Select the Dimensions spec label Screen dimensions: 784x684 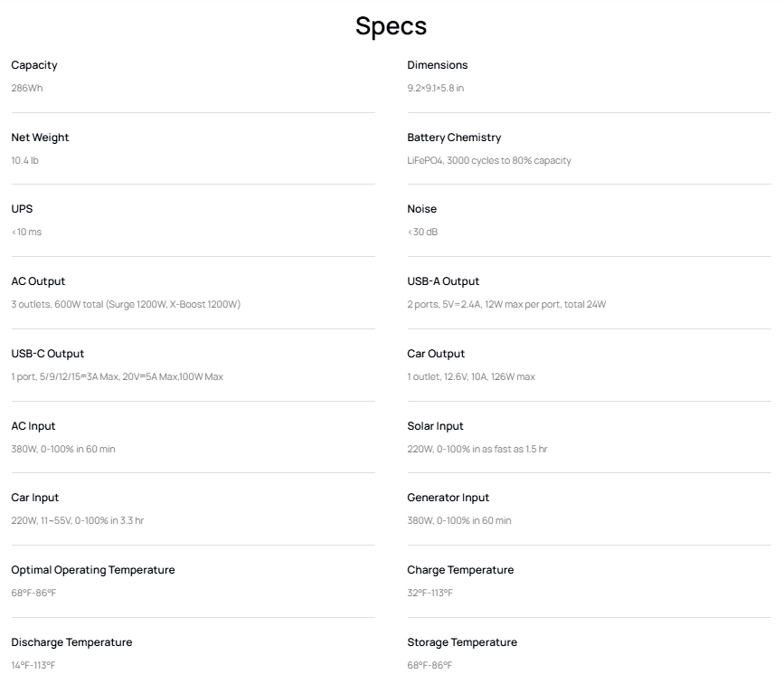(x=438, y=65)
